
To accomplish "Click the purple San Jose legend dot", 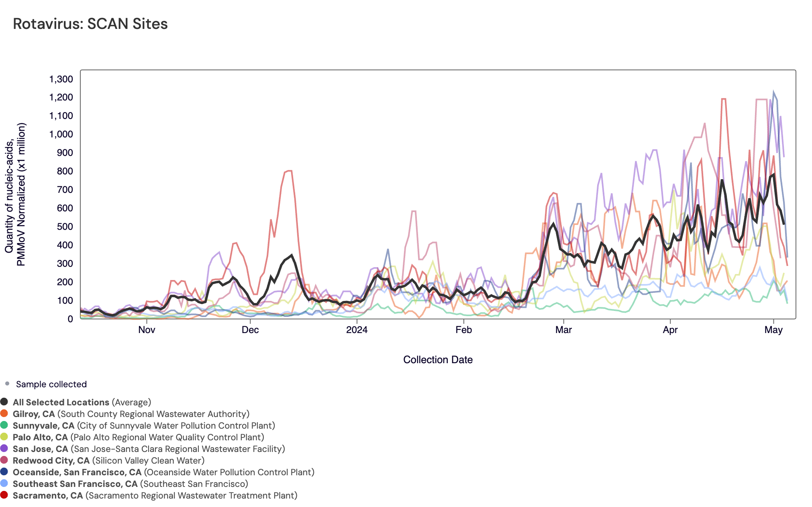I will pyautogui.click(x=4, y=448).
